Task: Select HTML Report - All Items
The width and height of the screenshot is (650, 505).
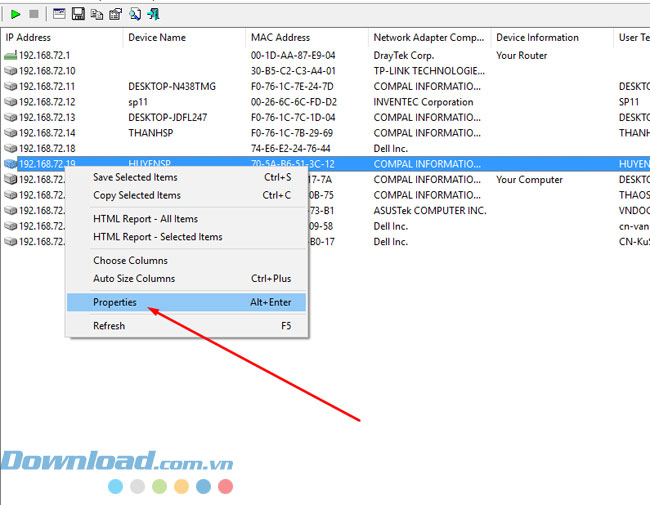Action: coord(187,219)
